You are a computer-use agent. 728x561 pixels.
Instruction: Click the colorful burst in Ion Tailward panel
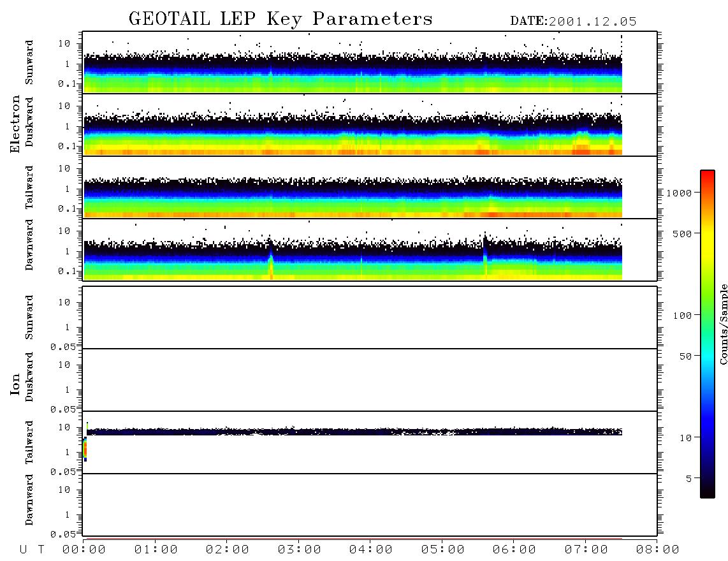tap(85, 448)
